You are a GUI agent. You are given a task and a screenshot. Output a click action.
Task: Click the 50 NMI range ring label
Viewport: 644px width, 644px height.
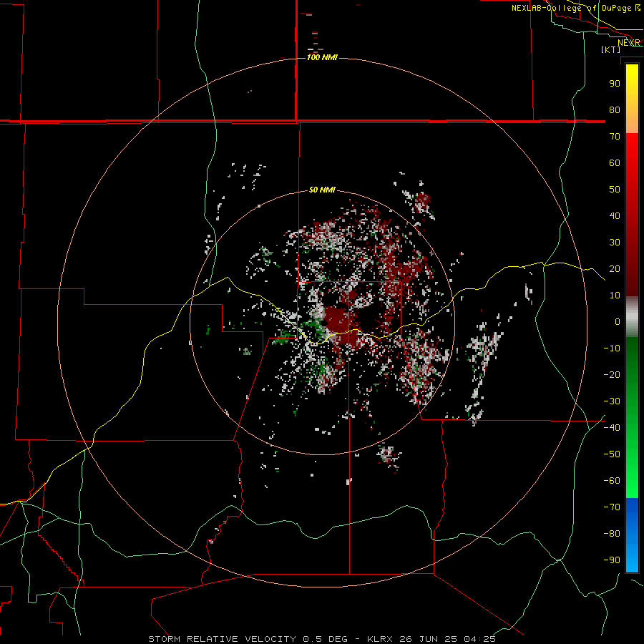pyautogui.click(x=322, y=190)
